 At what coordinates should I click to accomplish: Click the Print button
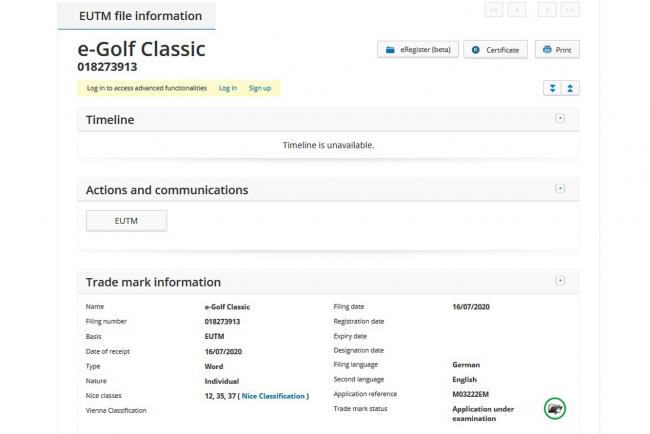(557, 50)
